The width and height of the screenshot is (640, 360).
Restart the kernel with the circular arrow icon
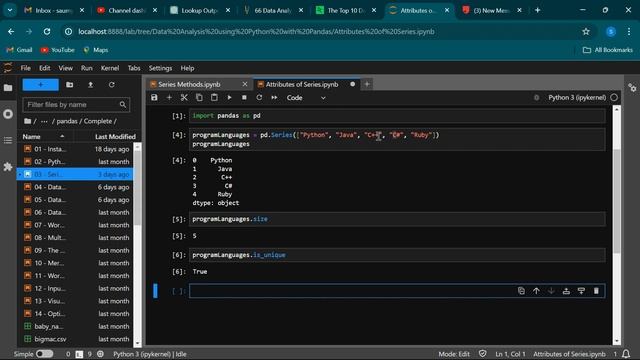click(259, 98)
